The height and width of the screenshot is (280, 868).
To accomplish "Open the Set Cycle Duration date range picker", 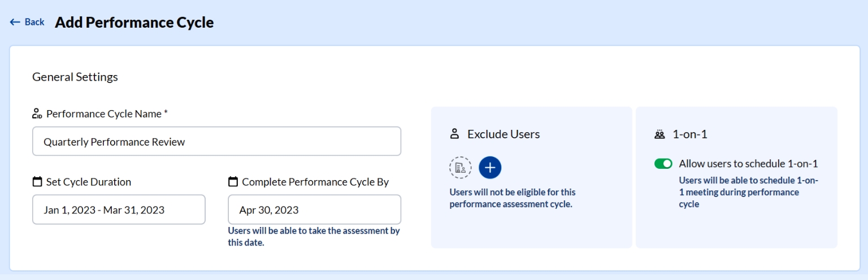I will tap(119, 210).
